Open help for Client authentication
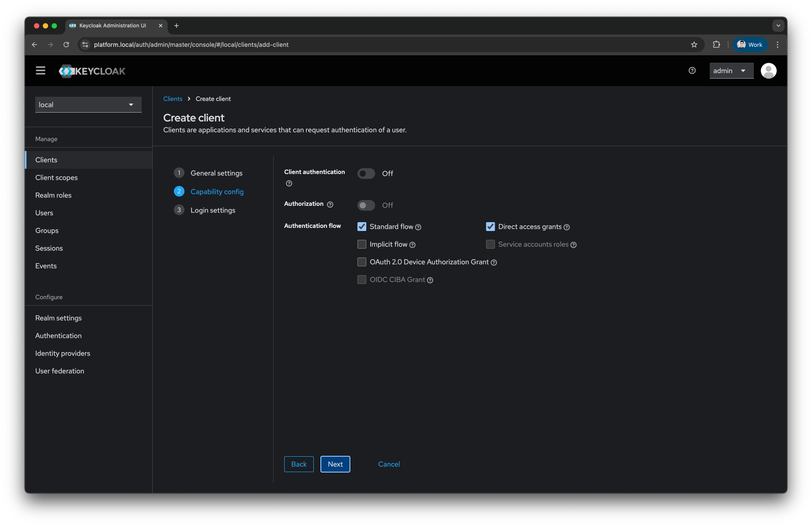 [x=289, y=183]
